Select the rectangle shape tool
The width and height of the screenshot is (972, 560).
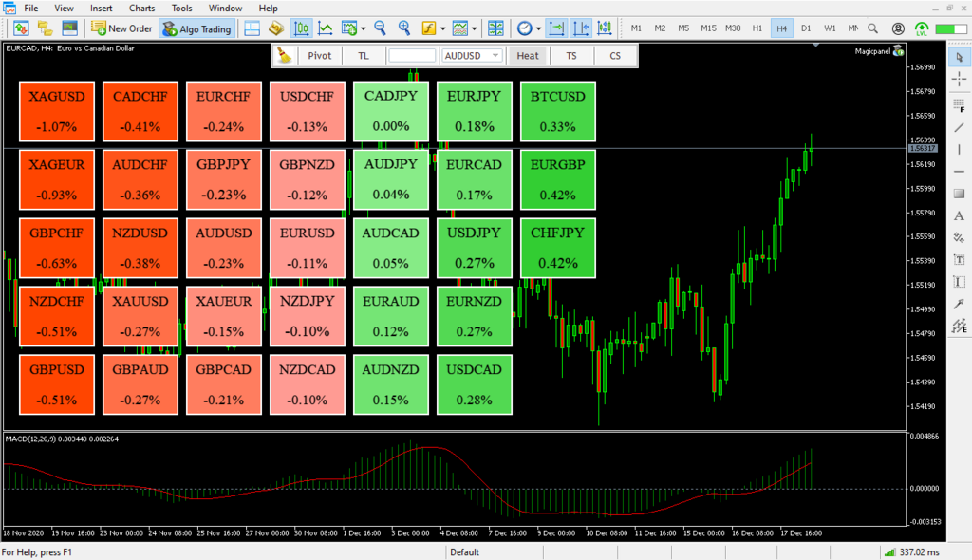(959, 194)
